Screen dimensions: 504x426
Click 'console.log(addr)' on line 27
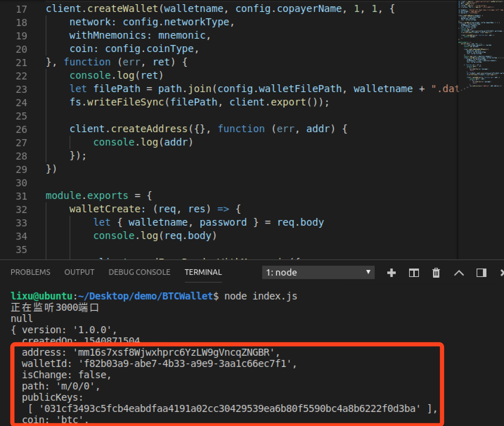coord(143,142)
